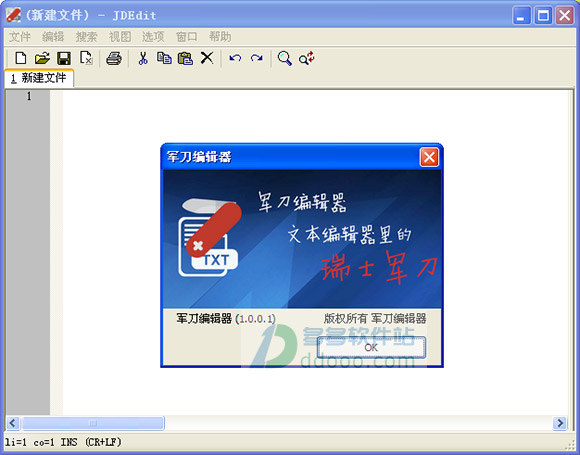Open the 文件 menu
Screen dimensions: 580x455
(20, 37)
